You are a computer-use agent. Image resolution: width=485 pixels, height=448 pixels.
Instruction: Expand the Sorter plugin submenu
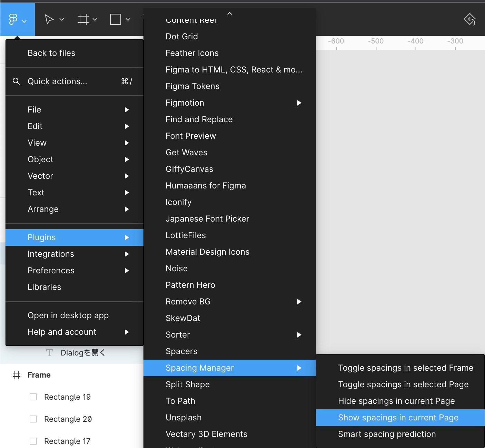coord(230,335)
